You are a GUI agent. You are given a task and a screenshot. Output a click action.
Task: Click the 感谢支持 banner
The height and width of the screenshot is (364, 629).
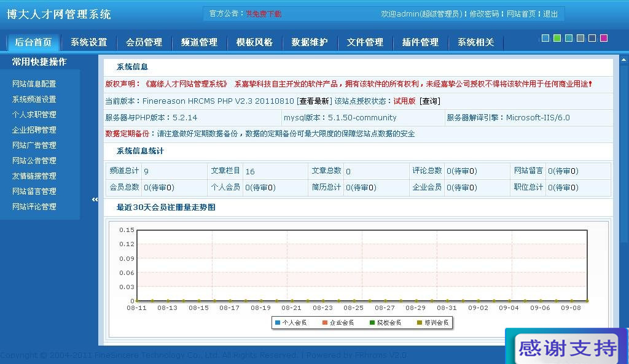[x=567, y=347]
